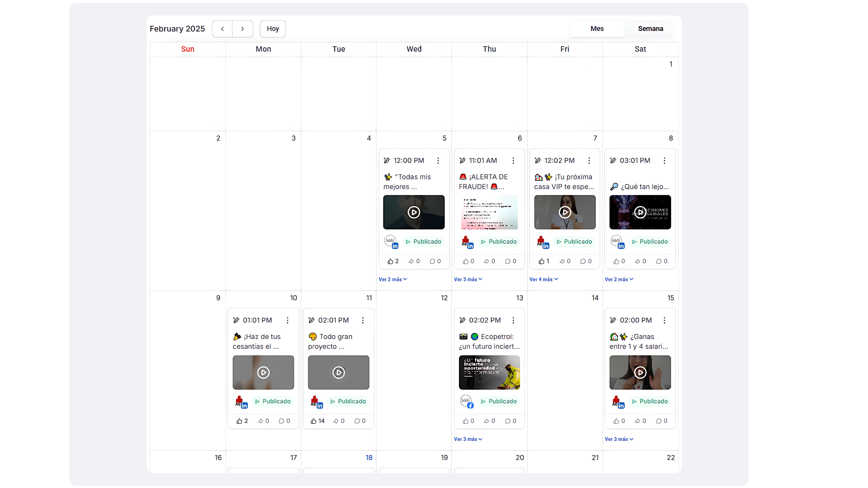The height and width of the screenshot is (488, 868).
Task: Jump to today with Hoy button
Action: coord(273,29)
